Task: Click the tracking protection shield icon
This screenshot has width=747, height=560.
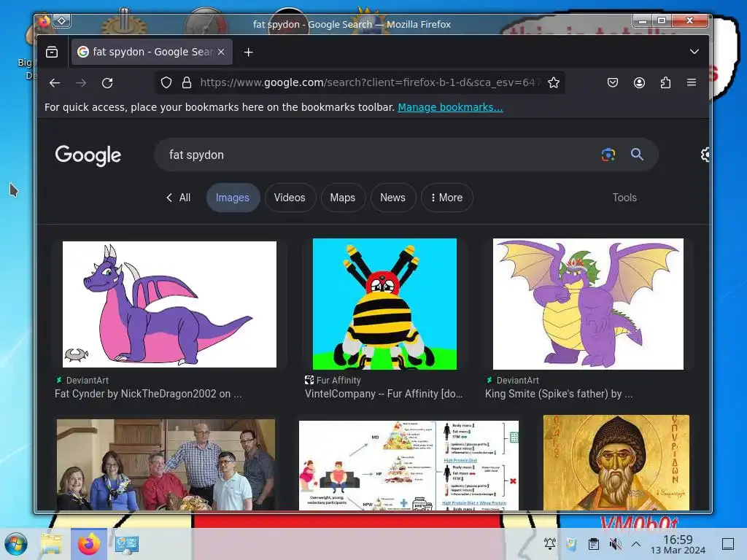Action: pos(166,83)
